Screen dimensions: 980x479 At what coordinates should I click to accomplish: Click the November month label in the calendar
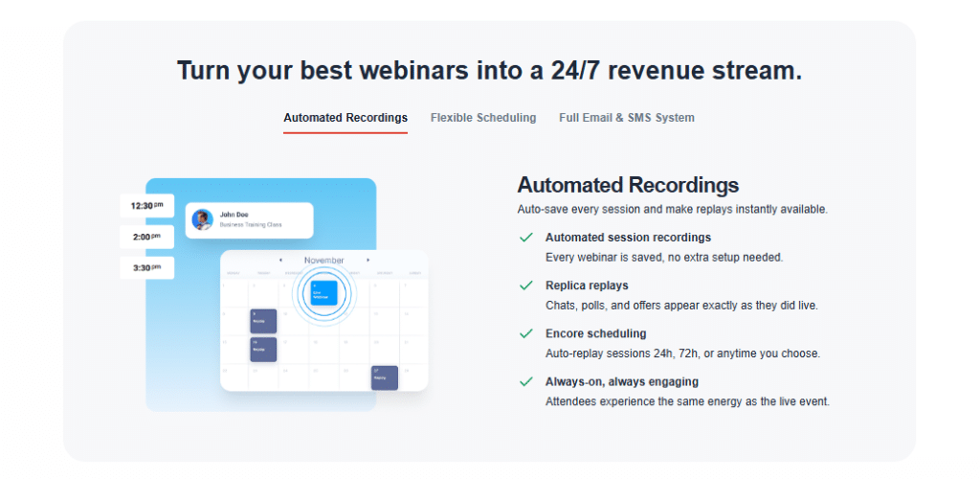click(x=323, y=261)
